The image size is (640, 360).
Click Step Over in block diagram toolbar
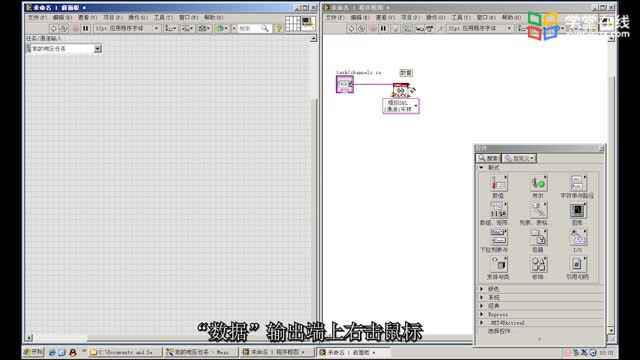pyautogui.click(x=429, y=28)
